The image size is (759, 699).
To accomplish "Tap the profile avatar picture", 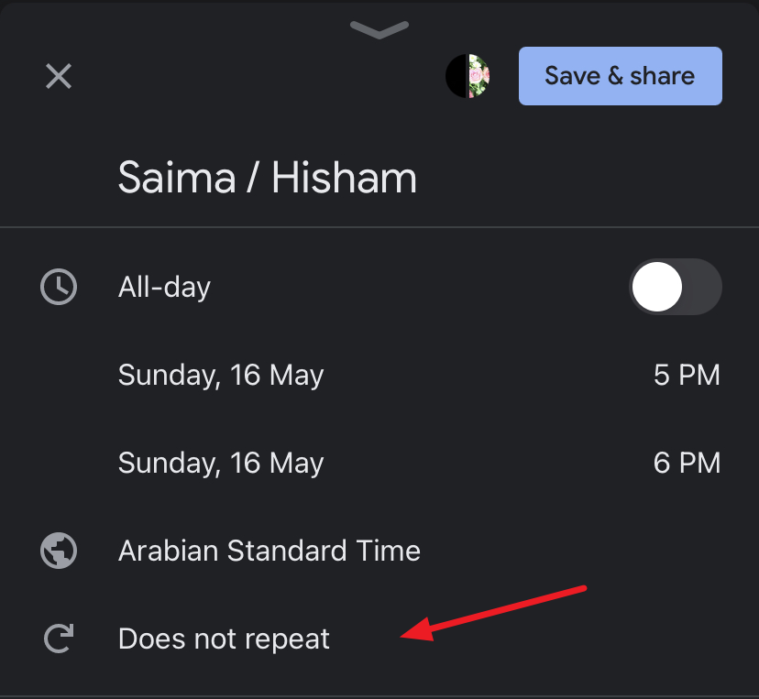I will (468, 76).
